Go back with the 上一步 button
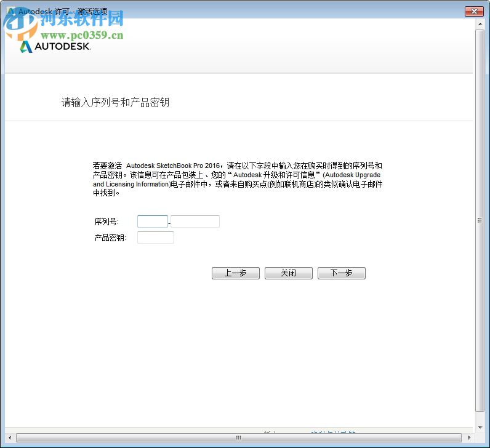Screen dimensions: 490x448 pyautogui.click(x=236, y=273)
